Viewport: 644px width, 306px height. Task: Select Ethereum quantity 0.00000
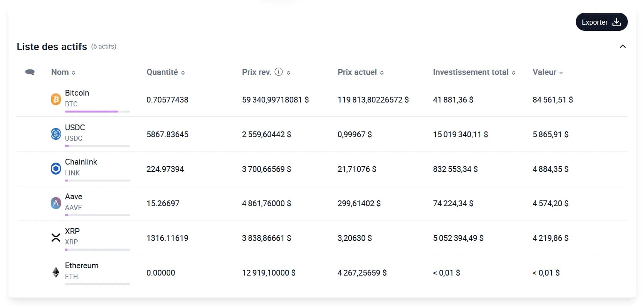tap(161, 273)
